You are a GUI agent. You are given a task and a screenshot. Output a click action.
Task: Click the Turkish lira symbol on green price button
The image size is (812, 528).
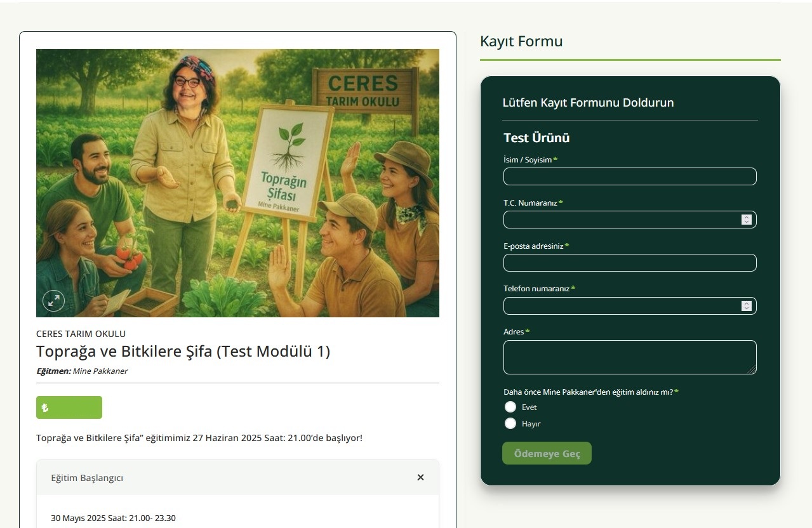point(45,408)
